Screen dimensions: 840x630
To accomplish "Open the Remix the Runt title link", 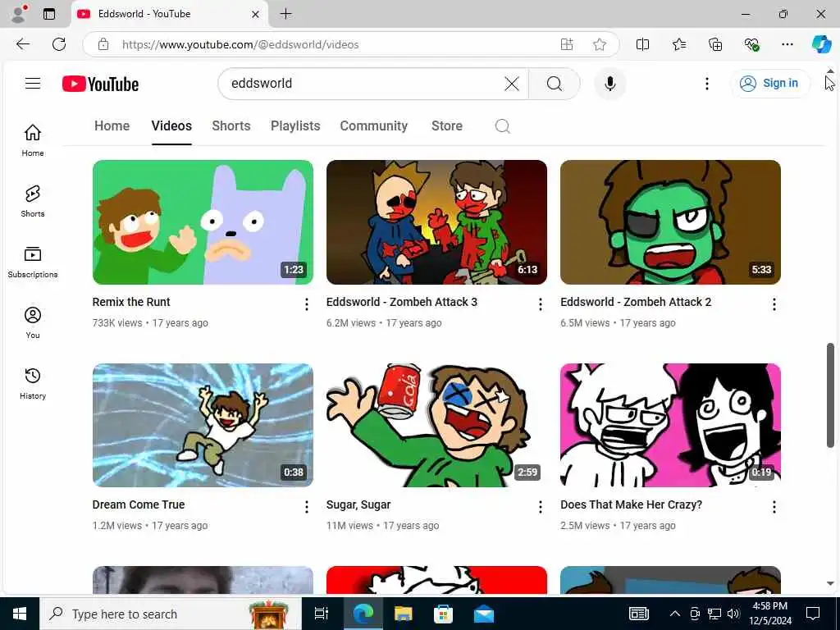I will pyautogui.click(x=131, y=302).
